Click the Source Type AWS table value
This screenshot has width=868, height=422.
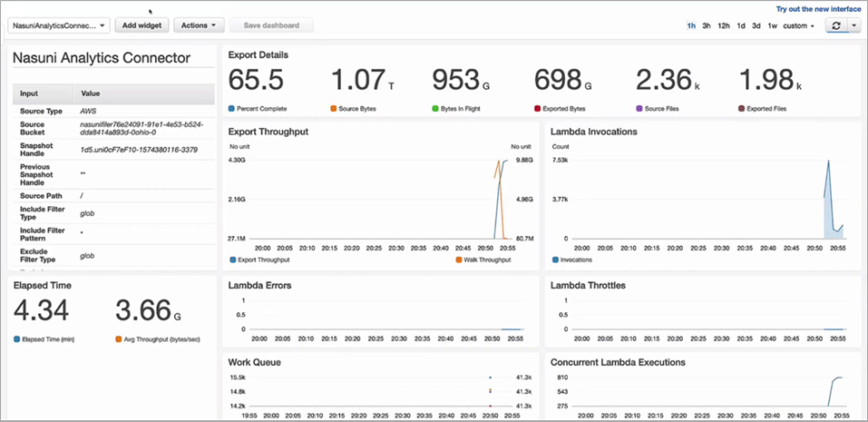[x=87, y=112]
